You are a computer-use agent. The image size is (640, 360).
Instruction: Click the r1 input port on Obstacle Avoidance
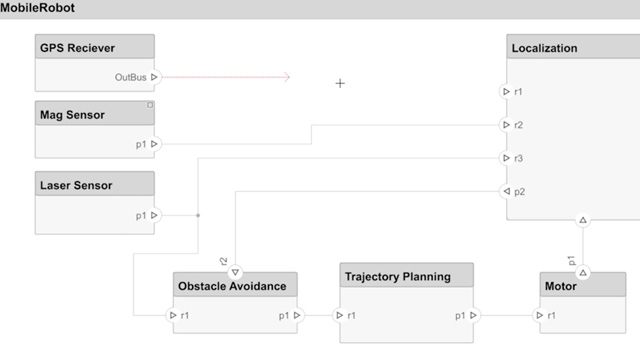pyautogui.click(x=173, y=315)
